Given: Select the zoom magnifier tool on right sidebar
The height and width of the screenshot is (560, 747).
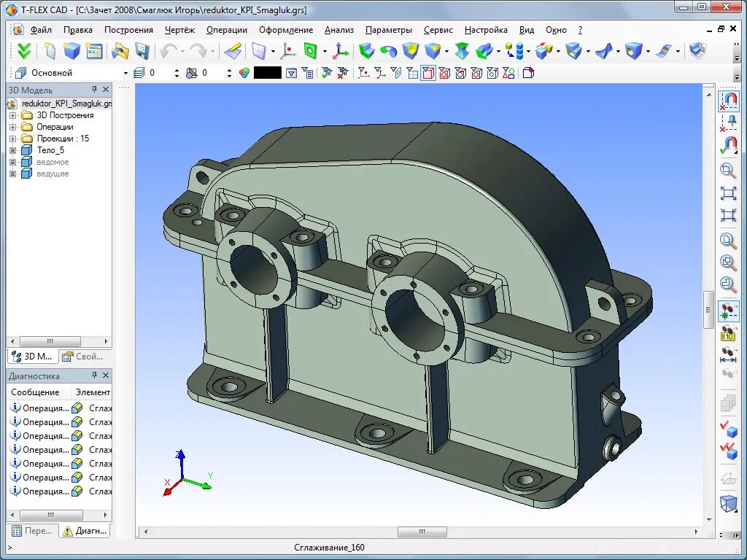Looking at the screenshot, I should 728,170.
